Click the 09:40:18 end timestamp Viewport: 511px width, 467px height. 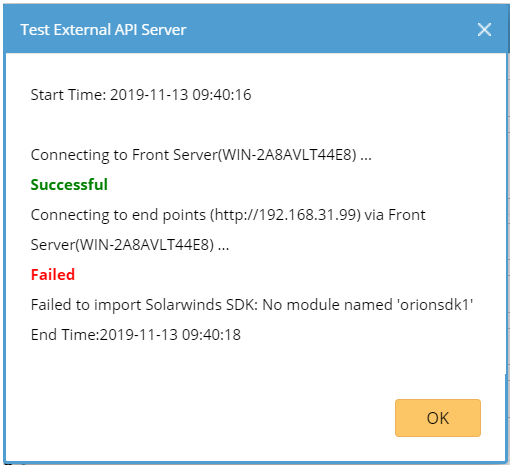(211, 335)
